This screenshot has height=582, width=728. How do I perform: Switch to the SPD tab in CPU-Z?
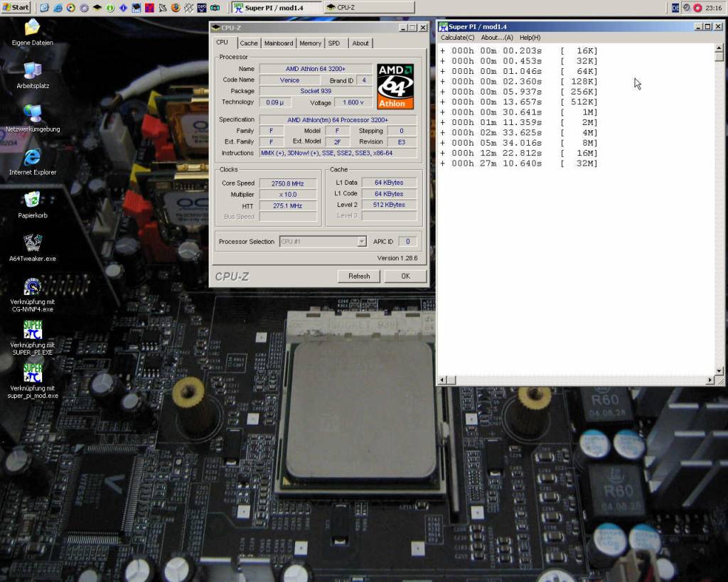(x=334, y=43)
